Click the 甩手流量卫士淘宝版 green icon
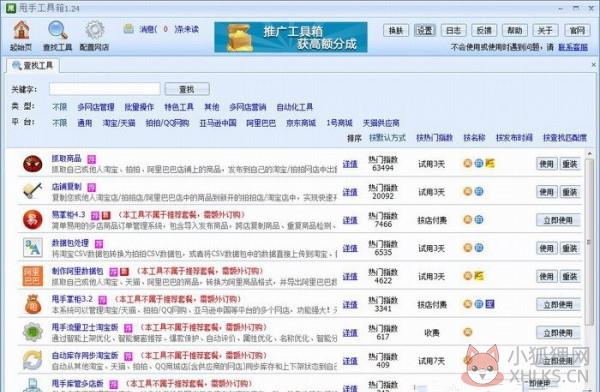Screen dimensions: 600x392 33,332
